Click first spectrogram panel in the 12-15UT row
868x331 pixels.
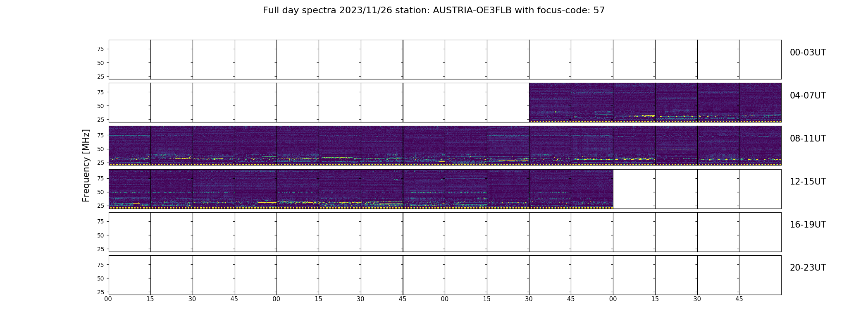pos(130,189)
